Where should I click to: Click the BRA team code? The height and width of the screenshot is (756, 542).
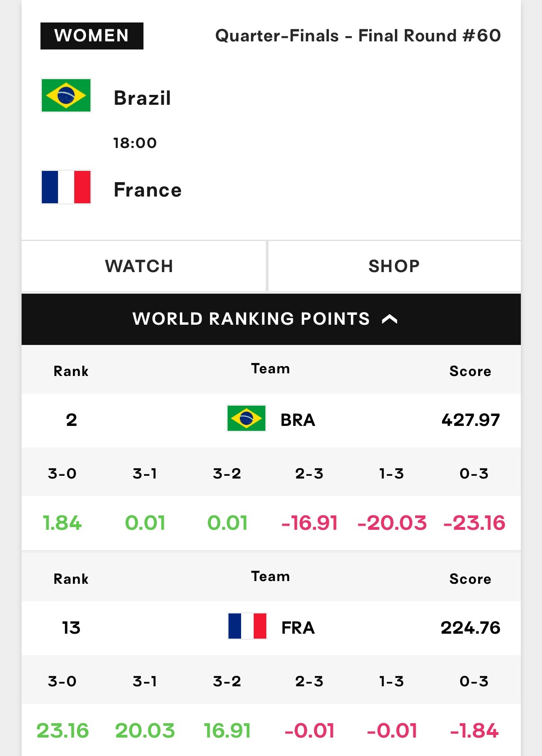(298, 420)
